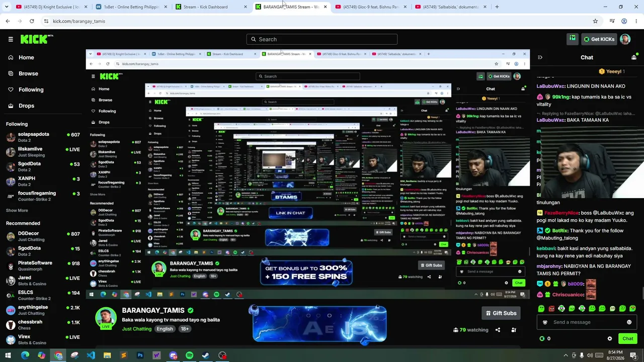Open Spotify from the taskbar
This screenshot has height=362, width=644.
click(189, 355)
